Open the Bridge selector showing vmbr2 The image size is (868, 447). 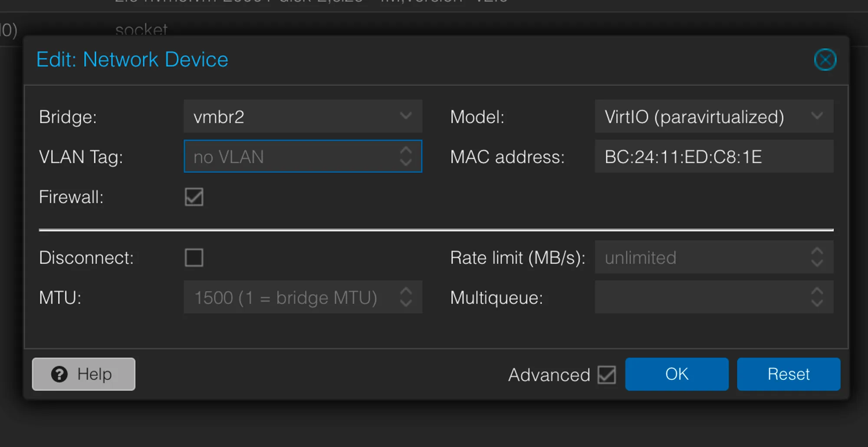[303, 116]
